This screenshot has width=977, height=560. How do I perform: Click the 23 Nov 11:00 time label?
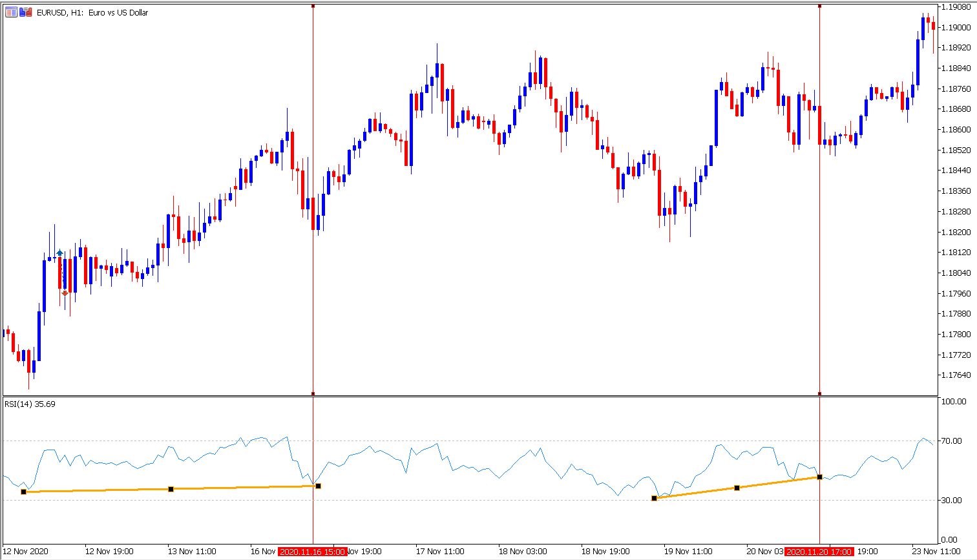pyautogui.click(x=936, y=552)
